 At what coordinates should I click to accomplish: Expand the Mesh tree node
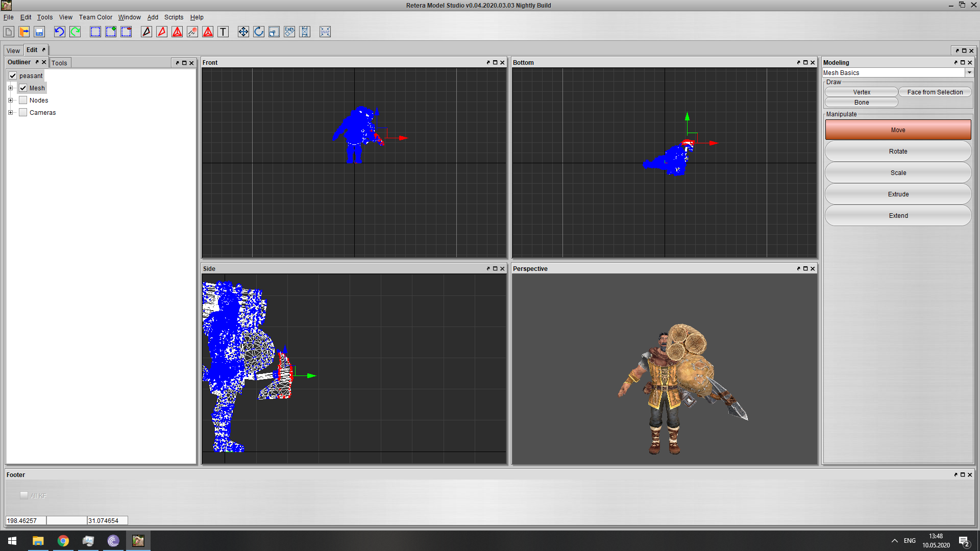coord(10,88)
